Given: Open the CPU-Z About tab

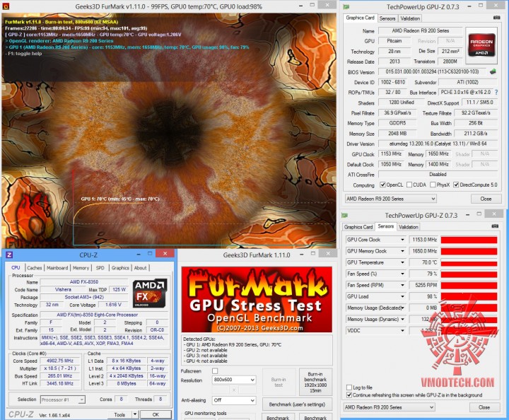Looking at the screenshot, I should coord(140,268).
